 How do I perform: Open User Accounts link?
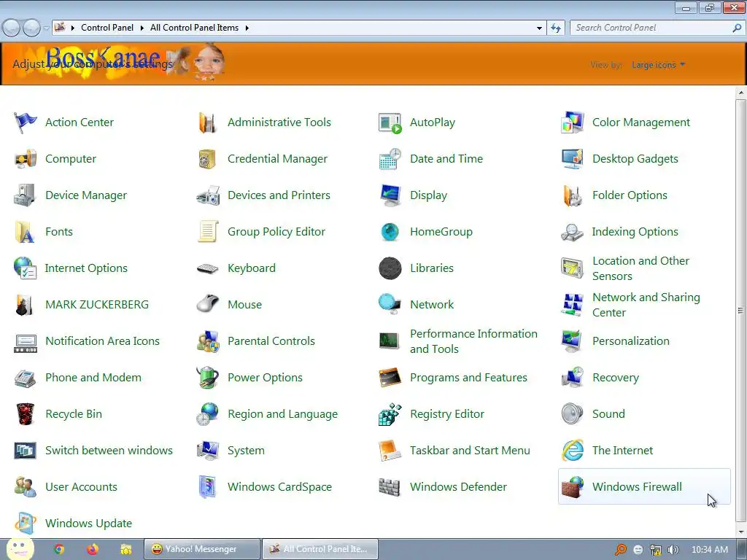coord(81,487)
